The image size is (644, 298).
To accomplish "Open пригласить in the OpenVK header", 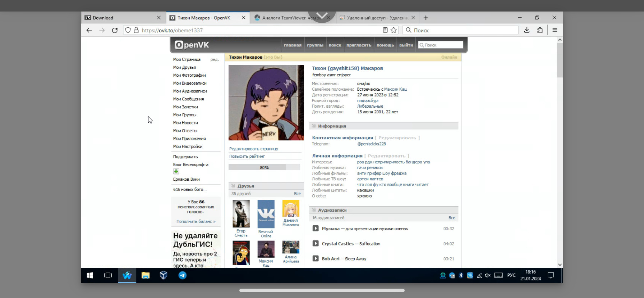I will point(359,45).
